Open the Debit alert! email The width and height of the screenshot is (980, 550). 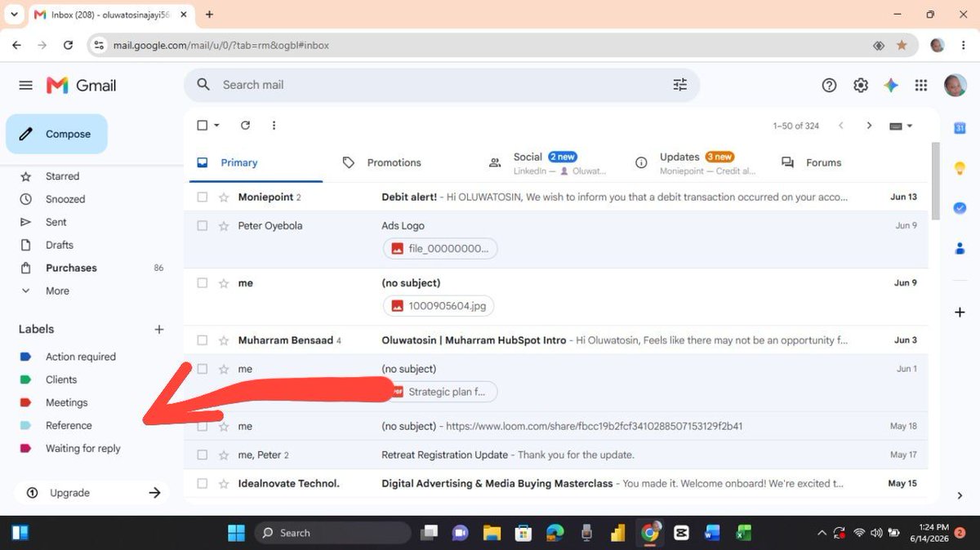point(555,197)
